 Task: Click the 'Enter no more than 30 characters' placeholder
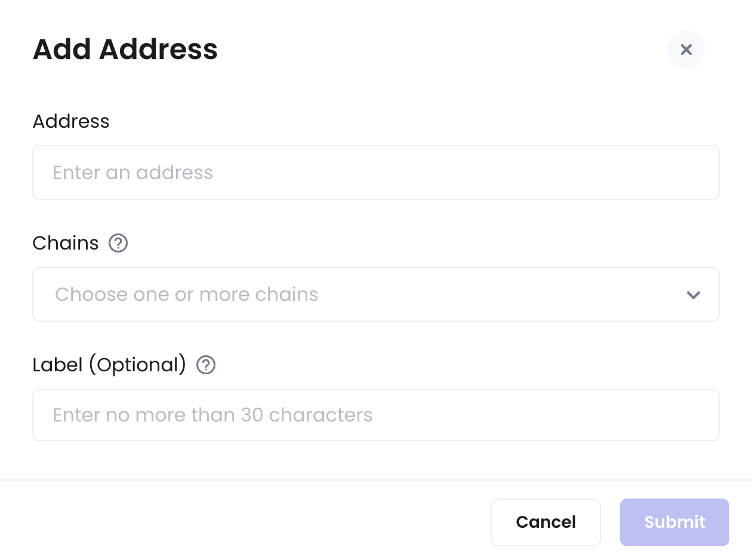tap(213, 415)
